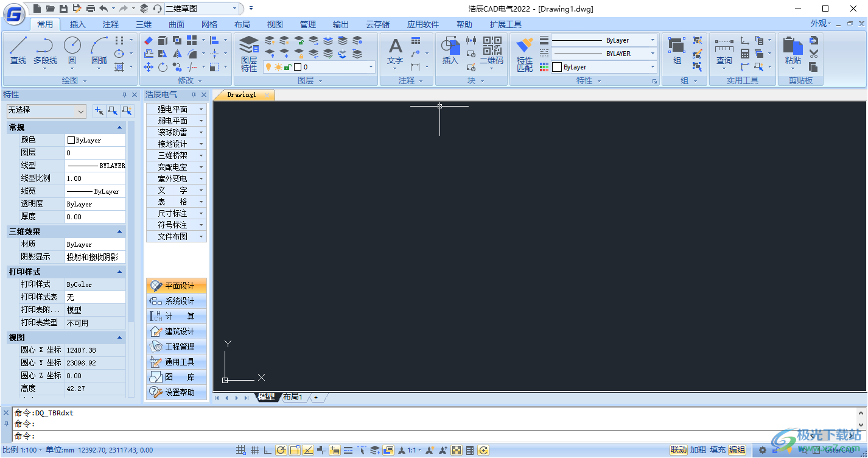Expand the 接地设计 menu
Screen dimensions: 868x458
[177, 144]
